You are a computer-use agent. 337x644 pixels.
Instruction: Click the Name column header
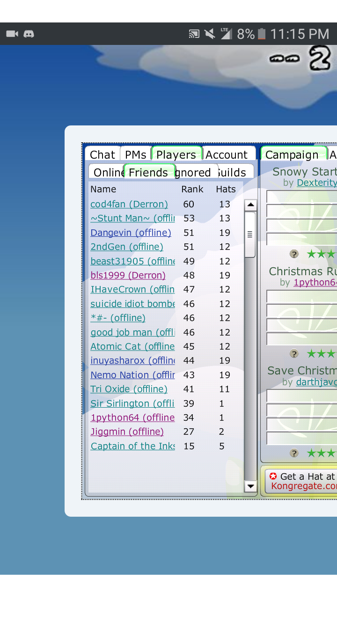pyautogui.click(x=103, y=189)
